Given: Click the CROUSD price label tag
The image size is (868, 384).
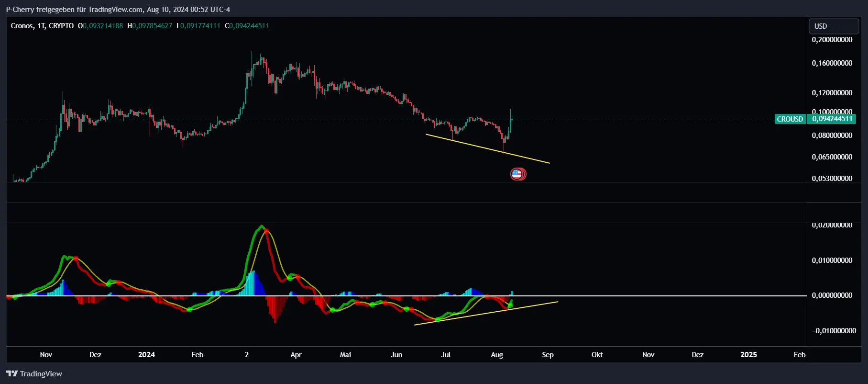Looking at the screenshot, I should pos(790,119).
